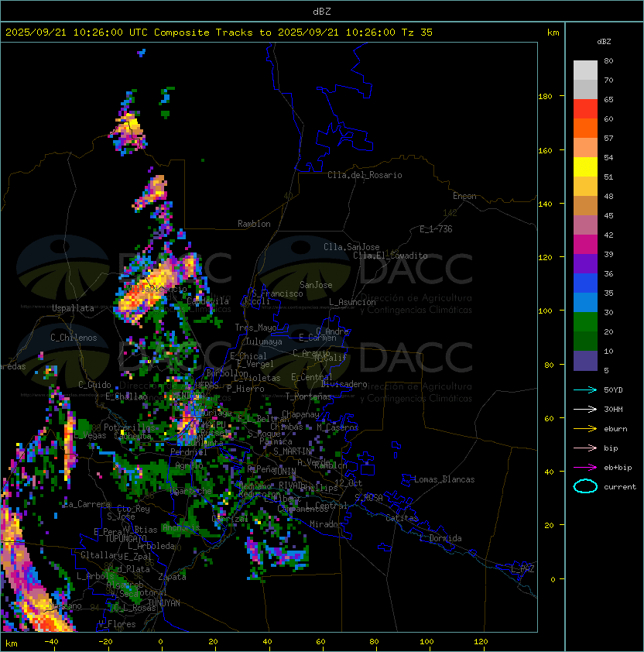The width and height of the screenshot is (644, 652).
Task: Click the cyan current ellipse icon
Action: pyautogui.click(x=585, y=486)
